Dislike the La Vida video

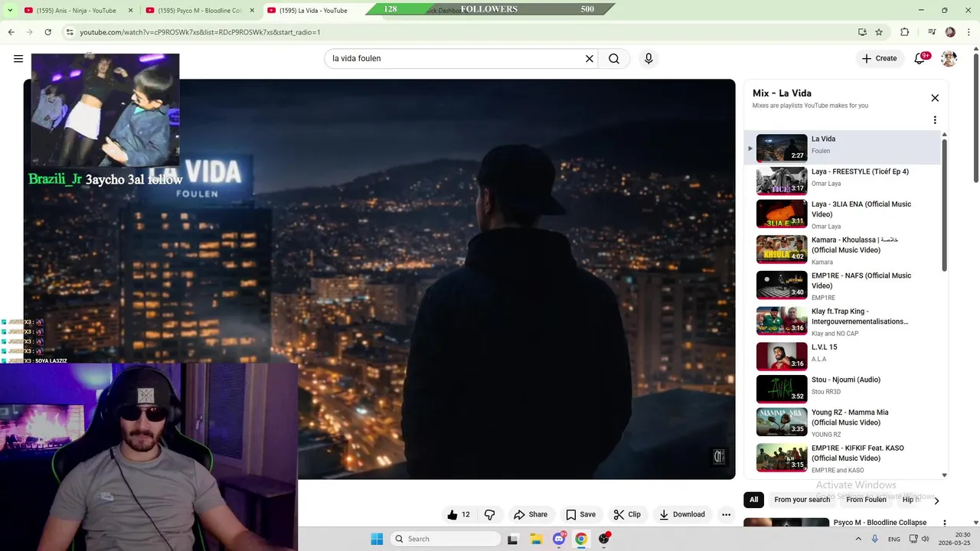click(x=490, y=514)
